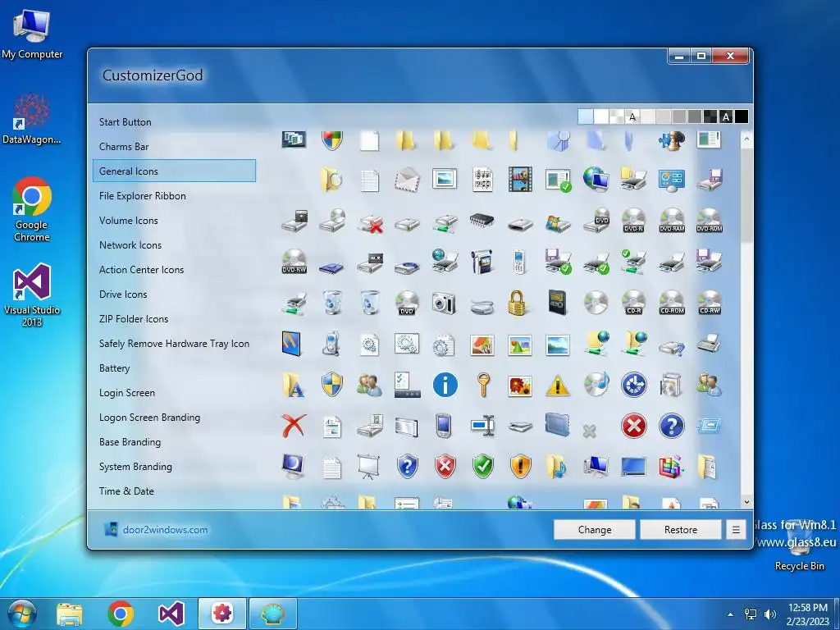Pick the green shield checkmark icon
The width and height of the screenshot is (840, 630).
[x=482, y=467]
